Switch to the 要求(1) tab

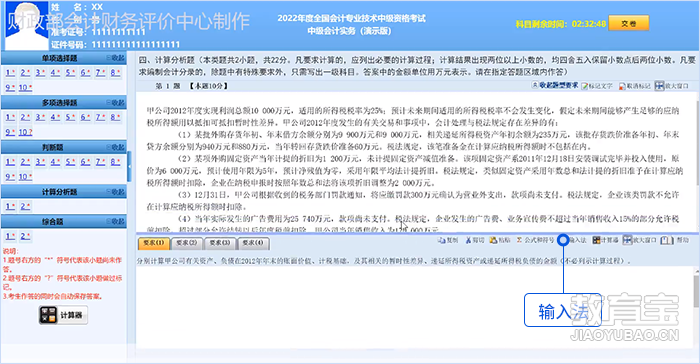pos(154,243)
